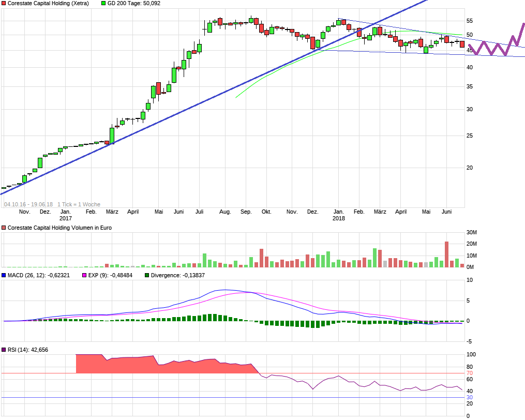
Task: Click the '25' price axis label
Action: (470, 136)
